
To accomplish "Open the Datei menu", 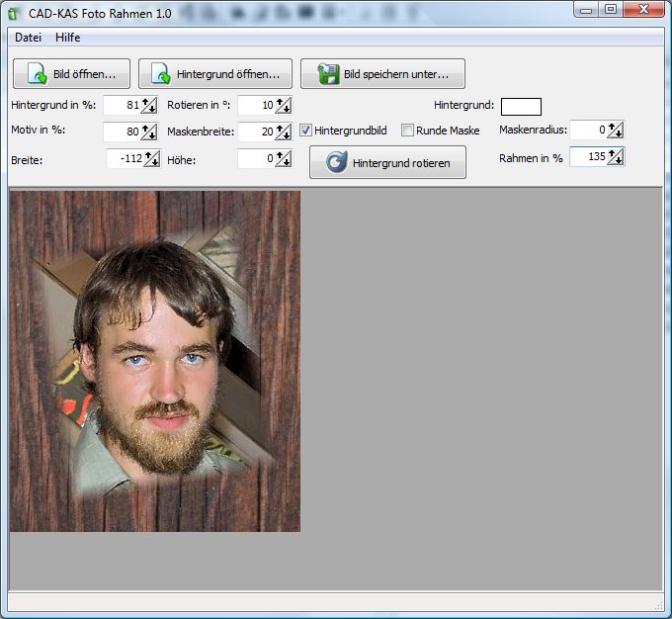I will 28,38.
